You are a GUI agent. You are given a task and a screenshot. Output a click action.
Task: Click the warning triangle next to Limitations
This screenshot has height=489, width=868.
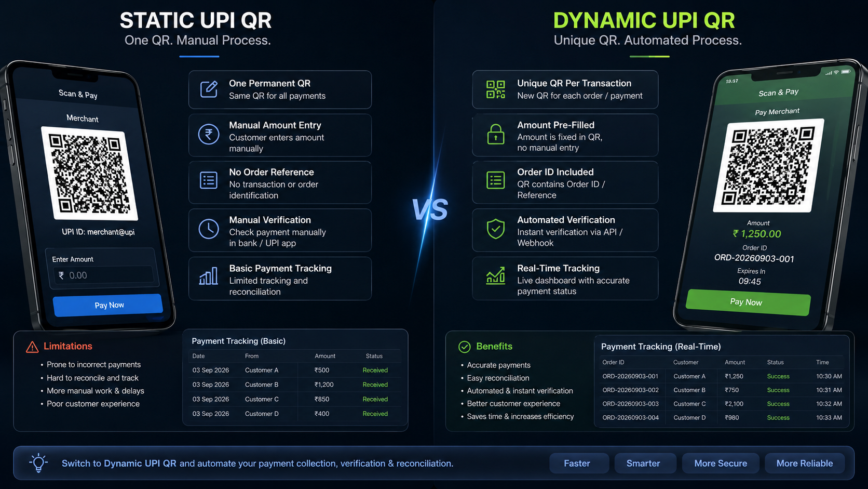tap(32, 347)
